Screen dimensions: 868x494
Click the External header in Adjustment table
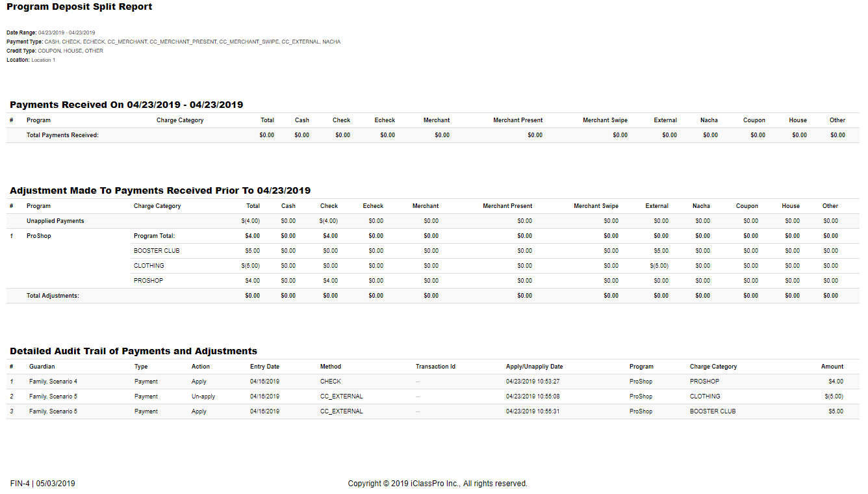657,206
